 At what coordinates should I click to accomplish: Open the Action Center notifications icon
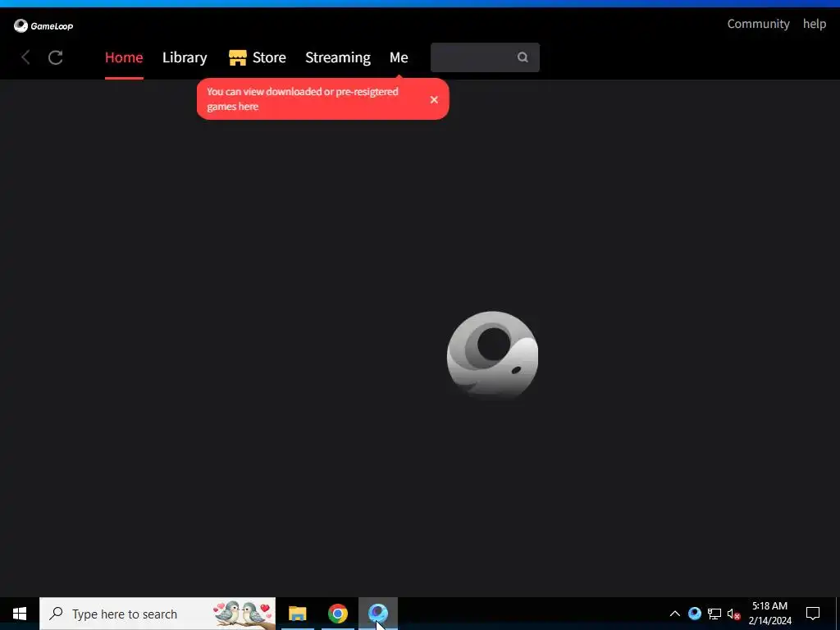click(x=813, y=614)
